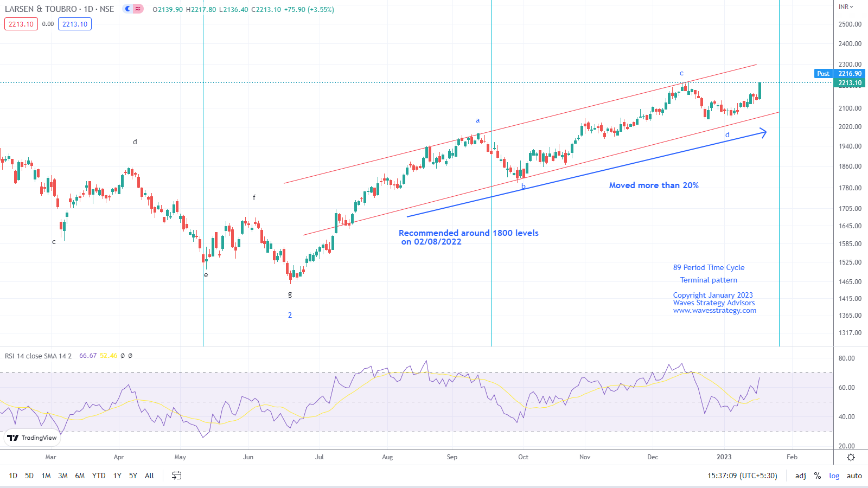Select the 1Y date range
This screenshot has width=868, height=488.
[117, 476]
